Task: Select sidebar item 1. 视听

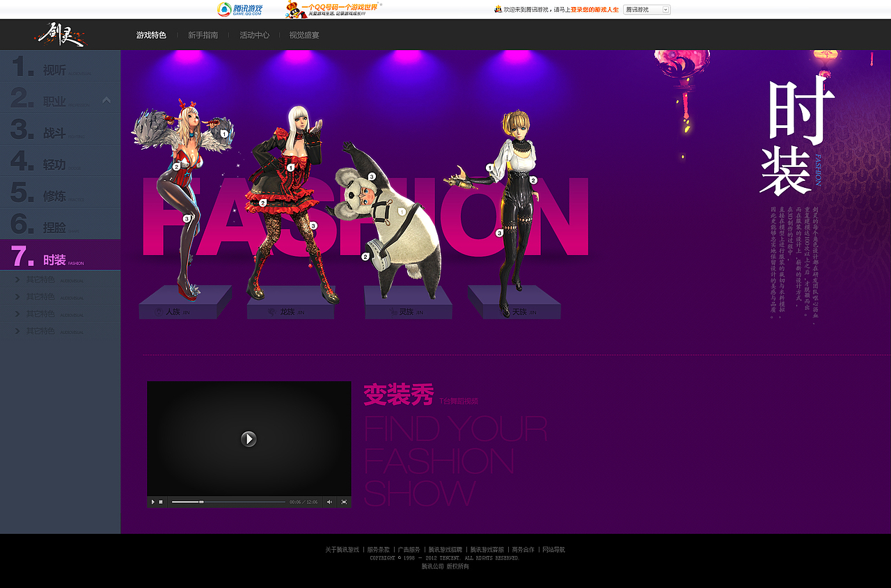Action: [60, 66]
